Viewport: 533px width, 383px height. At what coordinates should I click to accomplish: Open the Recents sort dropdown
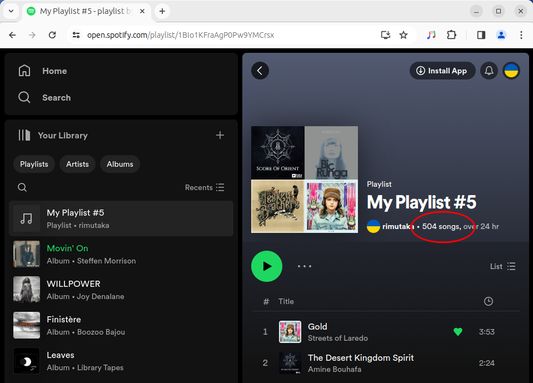click(205, 187)
